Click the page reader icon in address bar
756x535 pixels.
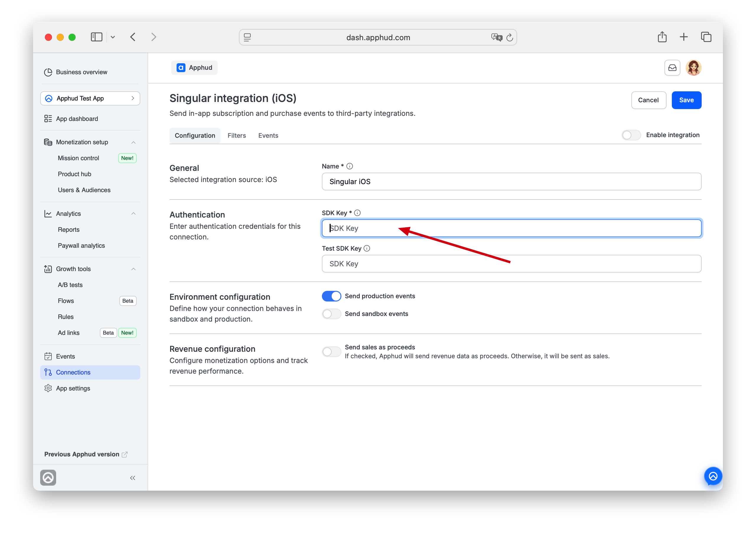coord(247,37)
